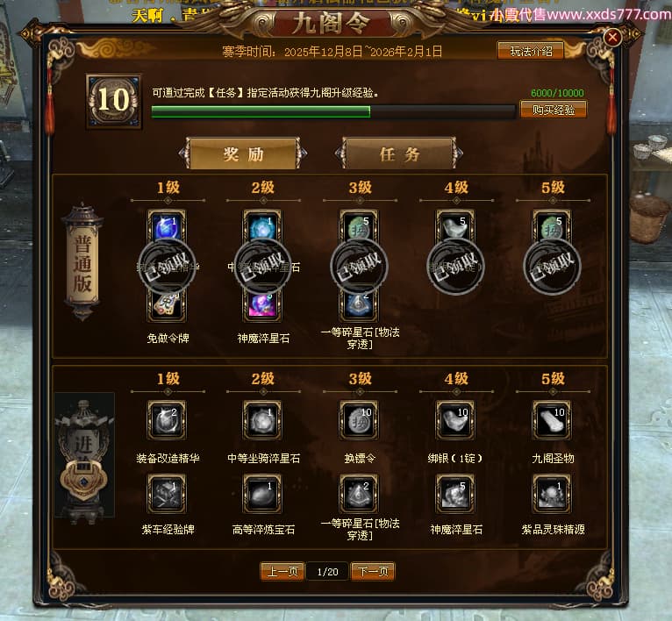The image size is (672, 621).
Task: Click the green experience progress bar
Action: pos(333,111)
